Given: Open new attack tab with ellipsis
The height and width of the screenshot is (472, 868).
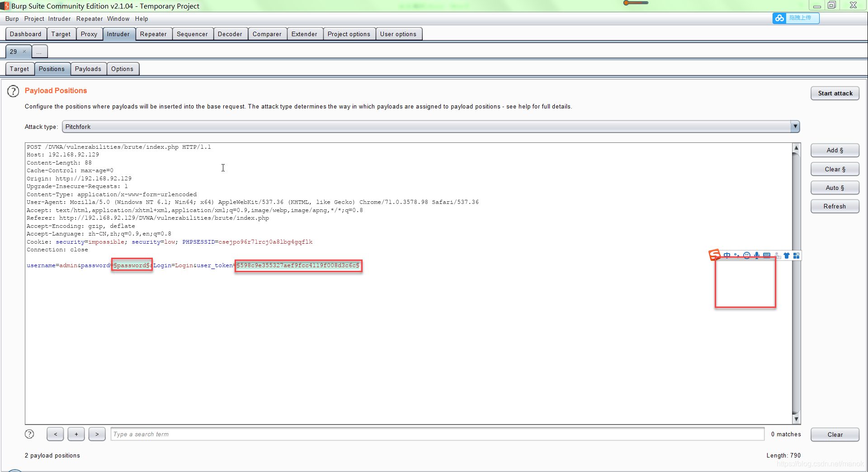Looking at the screenshot, I should click(39, 52).
